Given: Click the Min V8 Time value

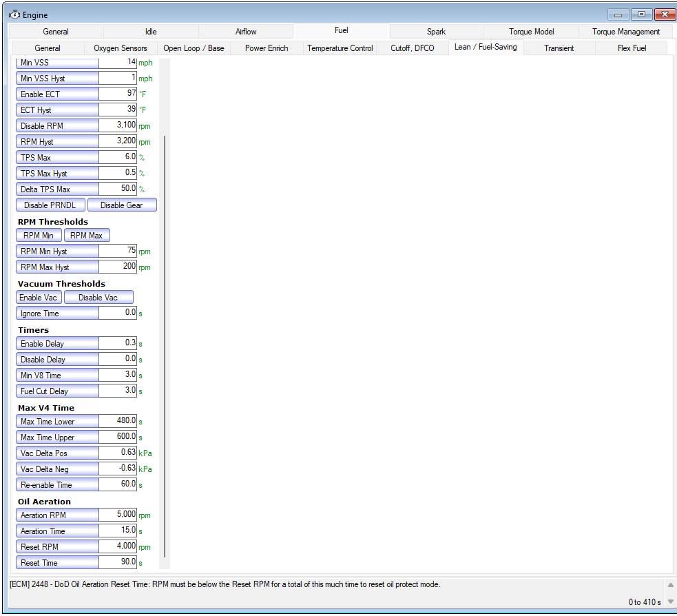Looking at the screenshot, I should coord(118,375).
